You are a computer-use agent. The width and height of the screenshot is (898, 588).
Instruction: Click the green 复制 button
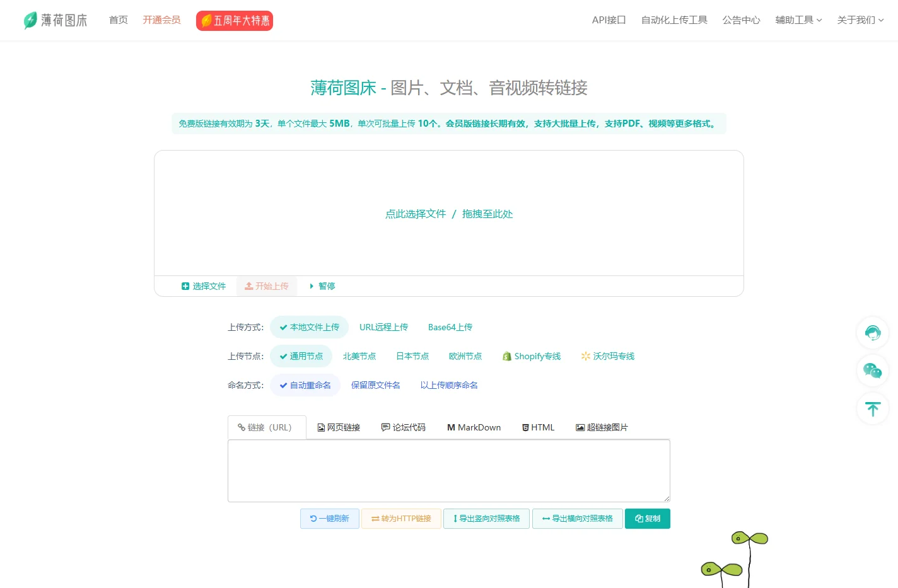coord(648,519)
